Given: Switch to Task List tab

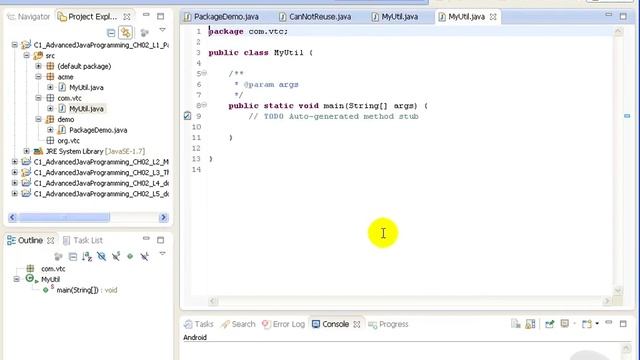Looking at the screenshot, I should click(83, 240).
